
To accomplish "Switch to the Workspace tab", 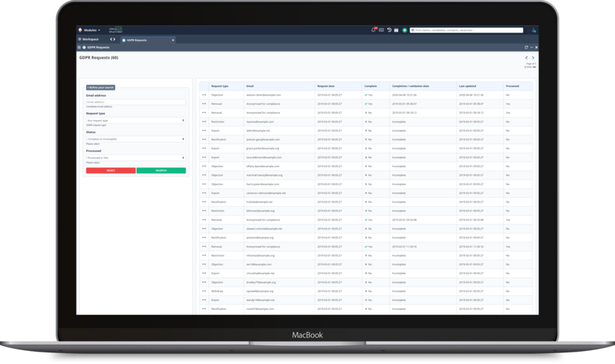I will 88,39.
